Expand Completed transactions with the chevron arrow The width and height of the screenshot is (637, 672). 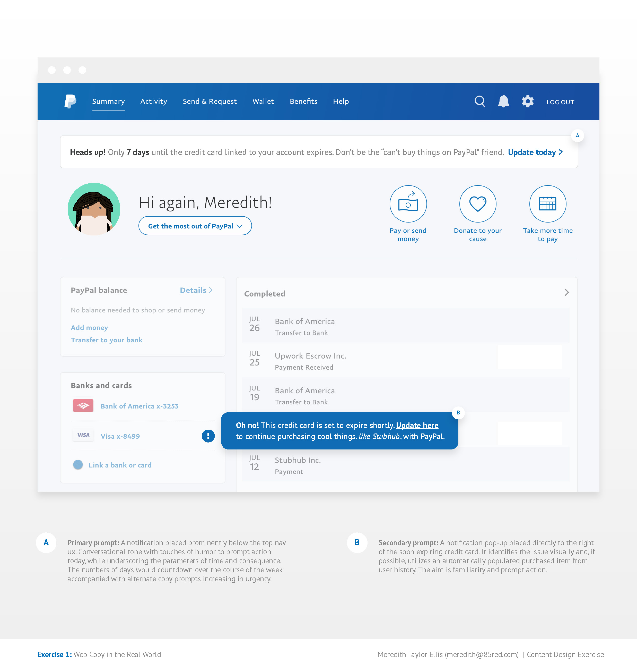pyautogui.click(x=566, y=293)
